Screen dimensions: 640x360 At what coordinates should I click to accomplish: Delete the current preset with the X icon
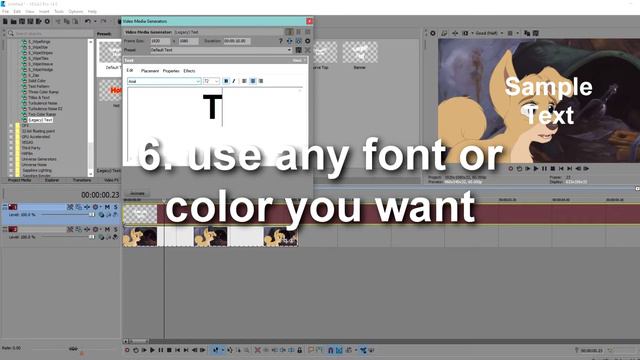pos(307,50)
